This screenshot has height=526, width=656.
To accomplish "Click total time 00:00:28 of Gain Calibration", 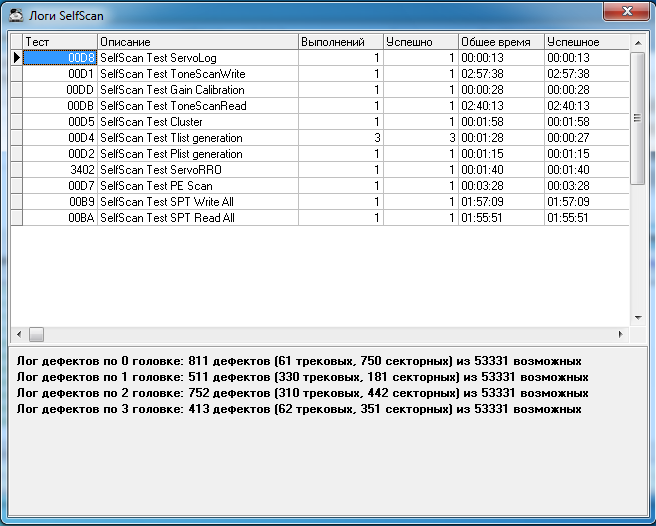I will (x=502, y=90).
